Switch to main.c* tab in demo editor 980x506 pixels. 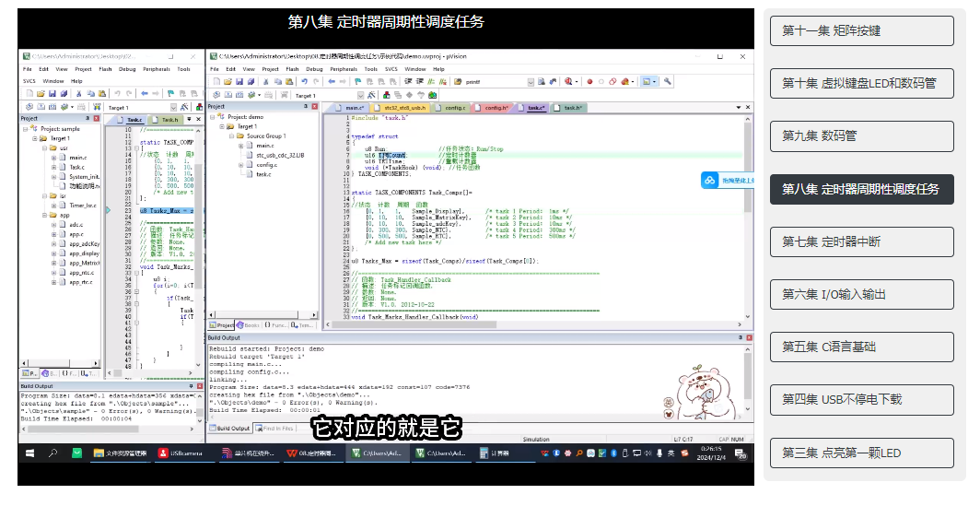tap(350, 108)
